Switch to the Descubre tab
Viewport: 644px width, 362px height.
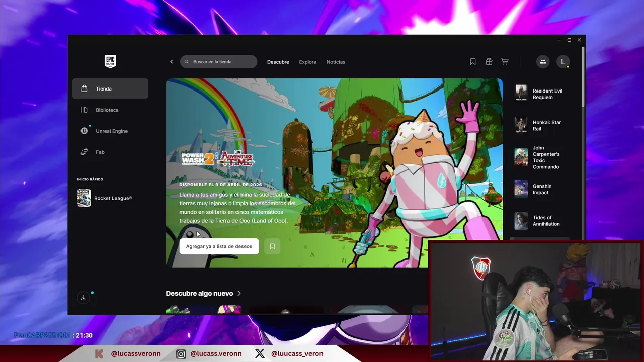click(278, 62)
